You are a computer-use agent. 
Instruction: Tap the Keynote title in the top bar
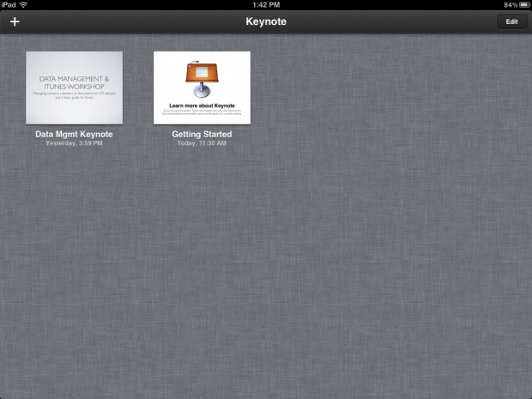point(266,21)
